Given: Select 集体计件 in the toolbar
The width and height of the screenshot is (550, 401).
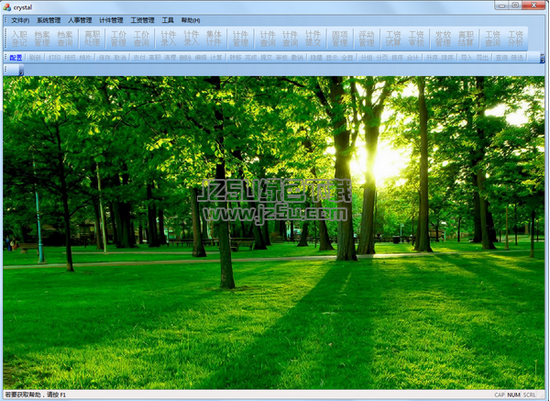Looking at the screenshot, I should [x=214, y=39].
